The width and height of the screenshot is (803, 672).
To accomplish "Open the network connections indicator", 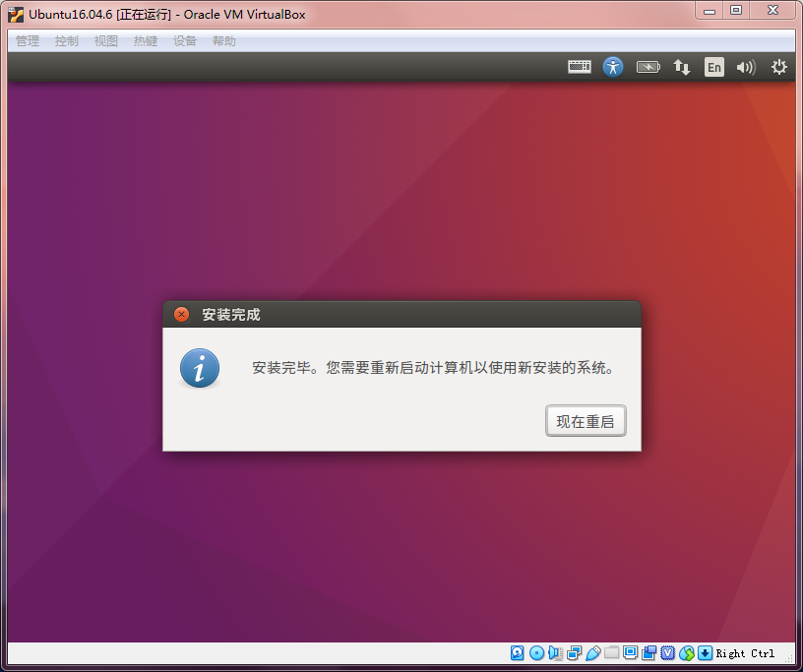I will (x=682, y=67).
